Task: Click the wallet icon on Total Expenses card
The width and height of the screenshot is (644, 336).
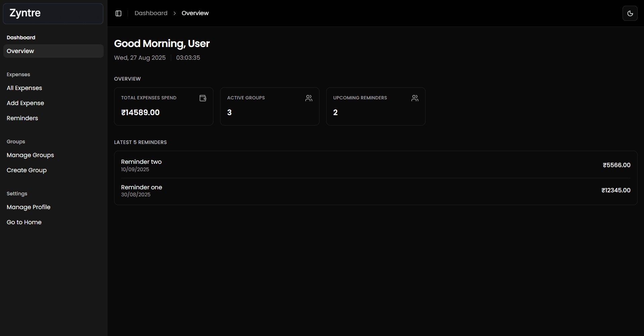Action: [x=203, y=98]
